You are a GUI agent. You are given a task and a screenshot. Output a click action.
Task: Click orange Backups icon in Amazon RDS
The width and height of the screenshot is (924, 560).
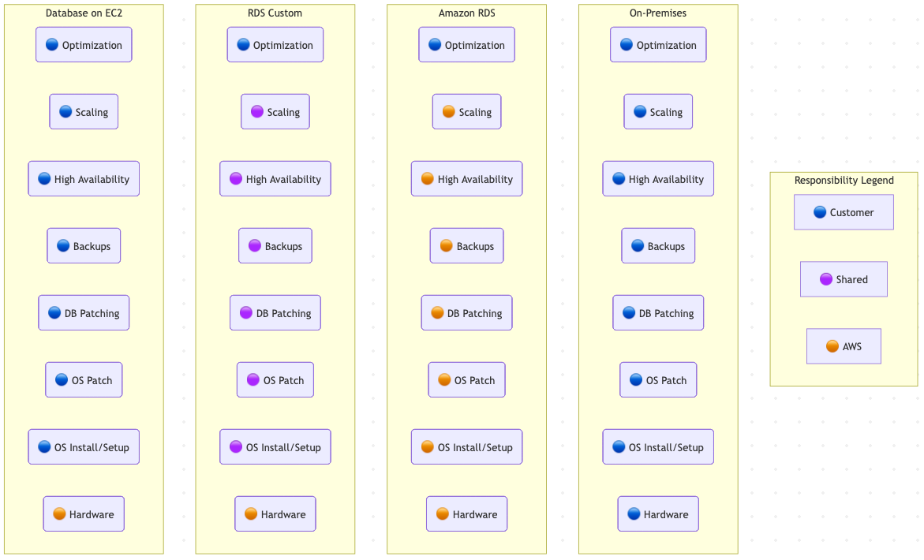point(446,246)
